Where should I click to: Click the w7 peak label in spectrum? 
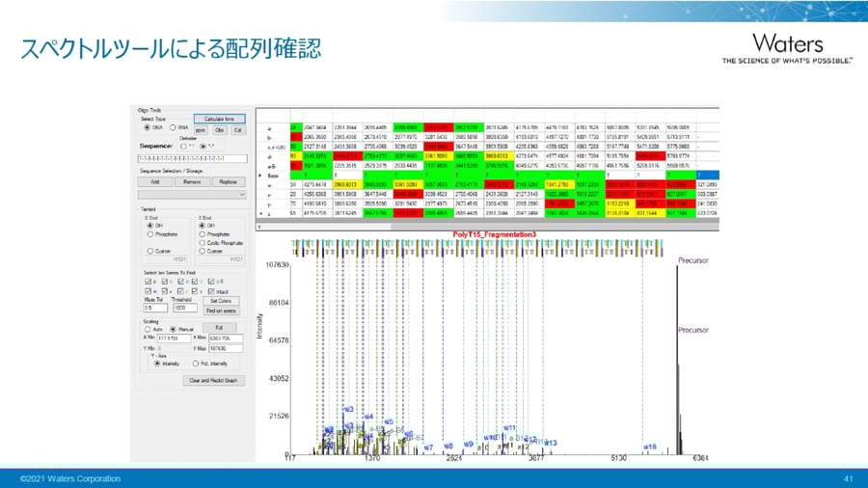pos(428,447)
